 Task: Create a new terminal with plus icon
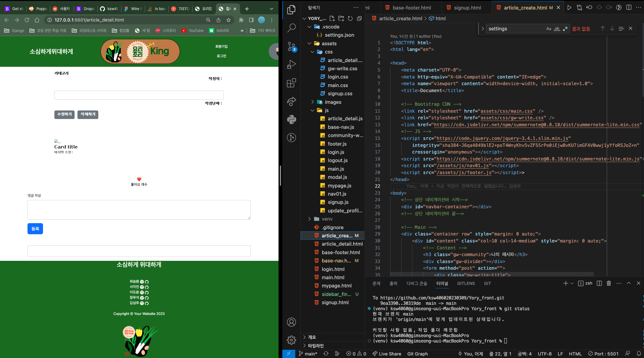566,283
